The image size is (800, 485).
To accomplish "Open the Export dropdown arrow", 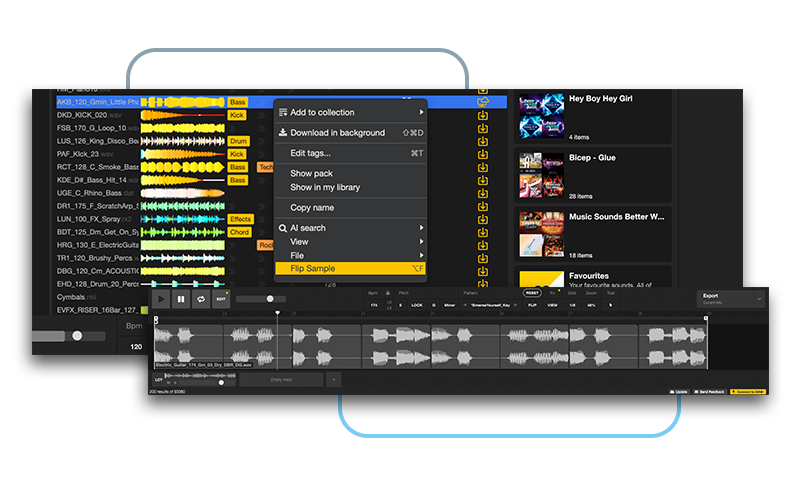I will (x=759, y=299).
